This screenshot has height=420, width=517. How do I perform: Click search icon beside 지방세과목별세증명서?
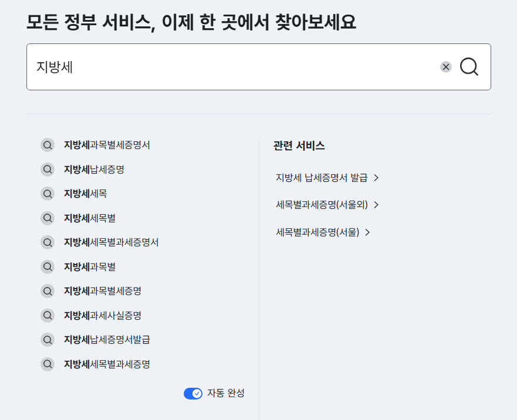(48, 145)
